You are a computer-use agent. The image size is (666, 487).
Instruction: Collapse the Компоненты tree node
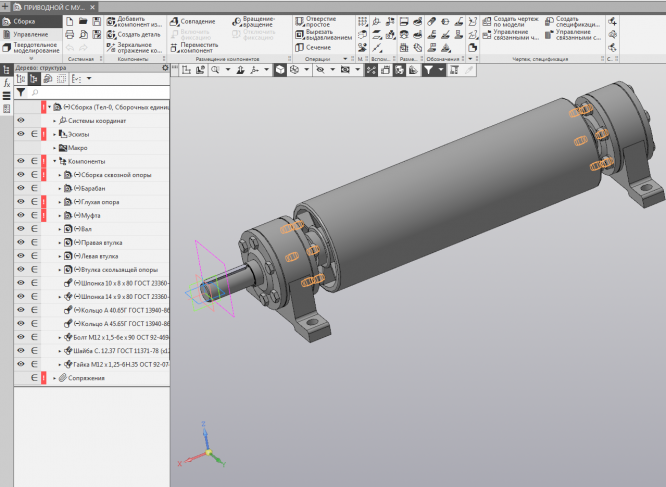pos(54,161)
